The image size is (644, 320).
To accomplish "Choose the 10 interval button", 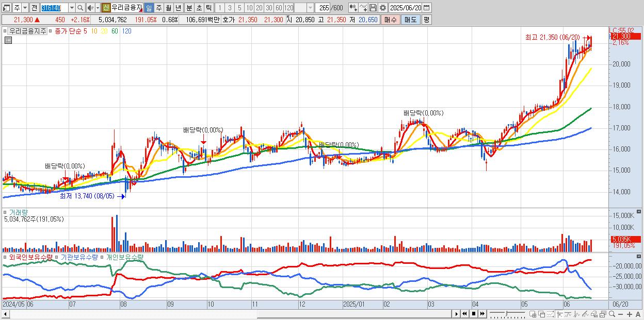I will (249, 8).
